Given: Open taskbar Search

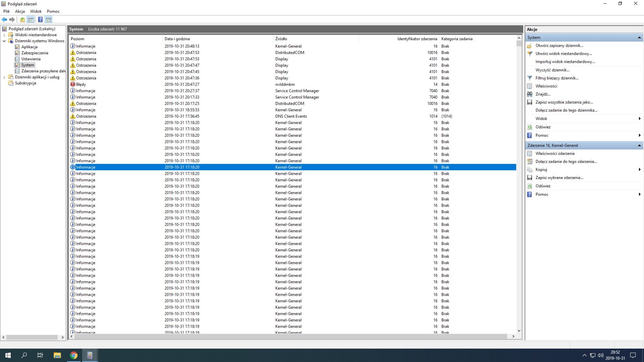Looking at the screenshot, I should click(x=24, y=355).
